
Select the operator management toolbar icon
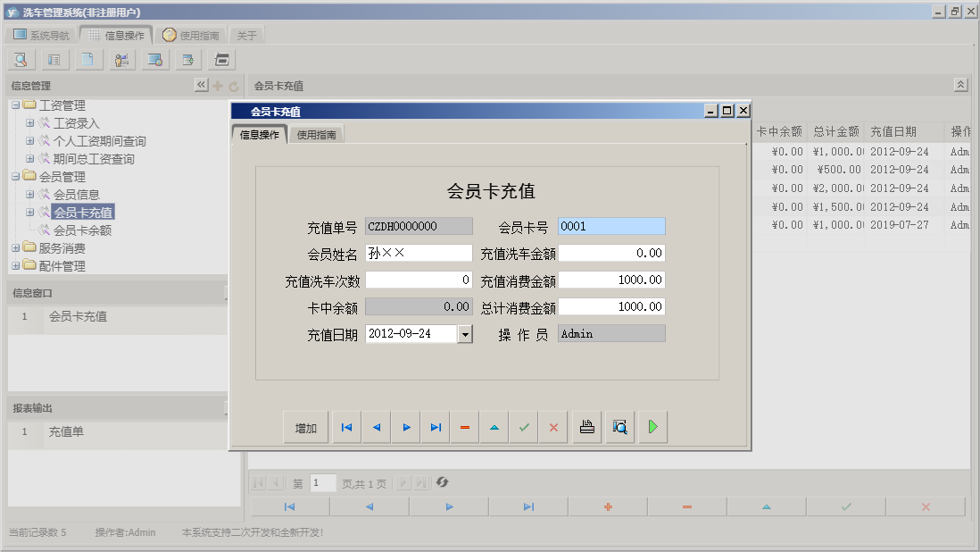point(121,59)
